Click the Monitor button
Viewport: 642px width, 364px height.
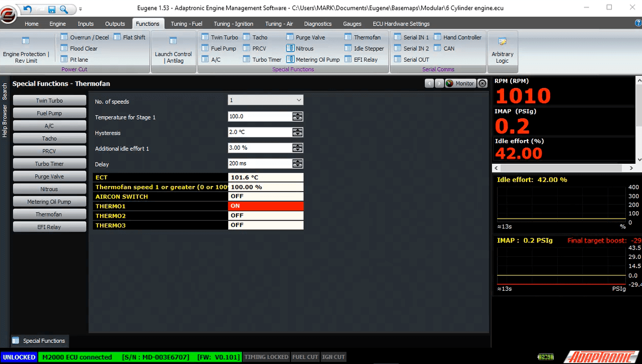[x=460, y=83]
